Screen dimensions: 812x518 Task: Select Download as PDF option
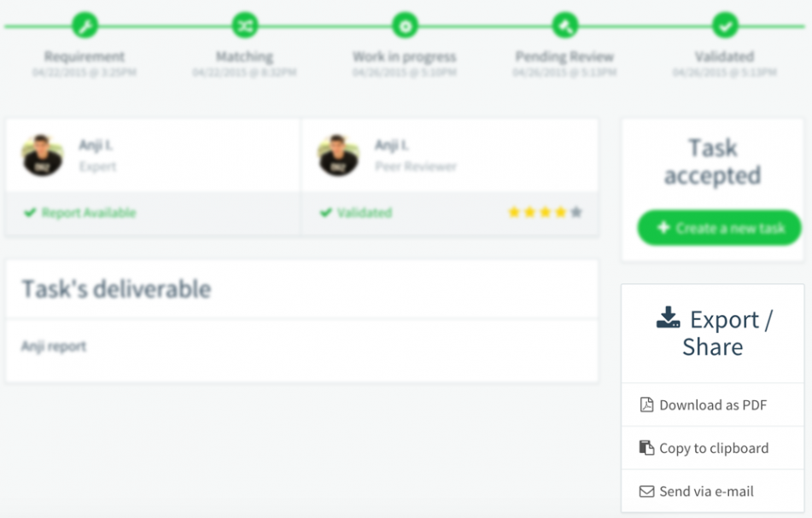point(713,405)
